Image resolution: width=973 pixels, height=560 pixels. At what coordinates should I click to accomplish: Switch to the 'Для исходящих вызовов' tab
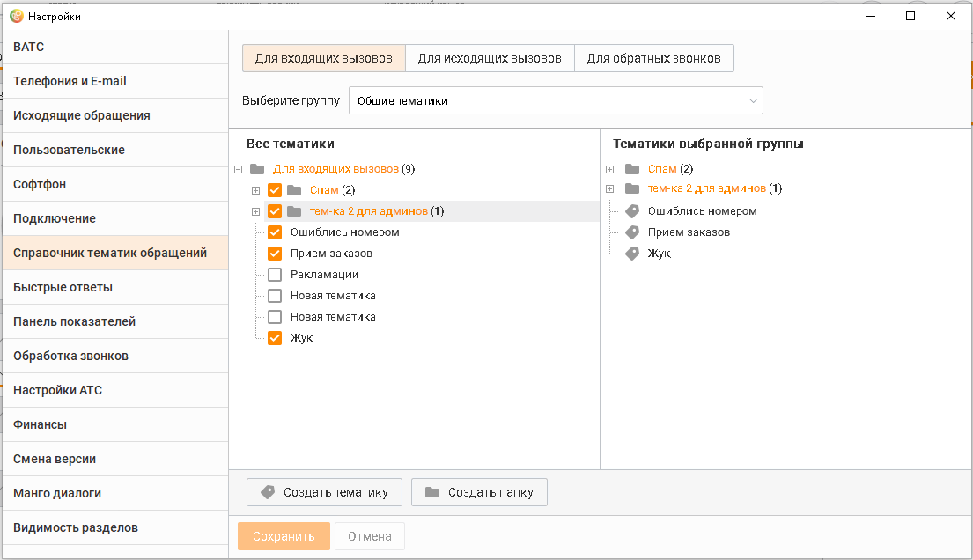coord(490,58)
